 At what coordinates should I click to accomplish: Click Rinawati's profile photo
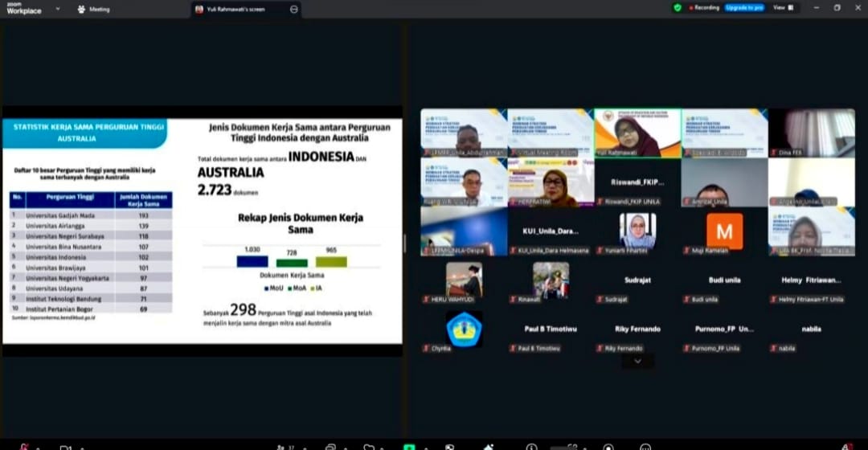(551, 280)
